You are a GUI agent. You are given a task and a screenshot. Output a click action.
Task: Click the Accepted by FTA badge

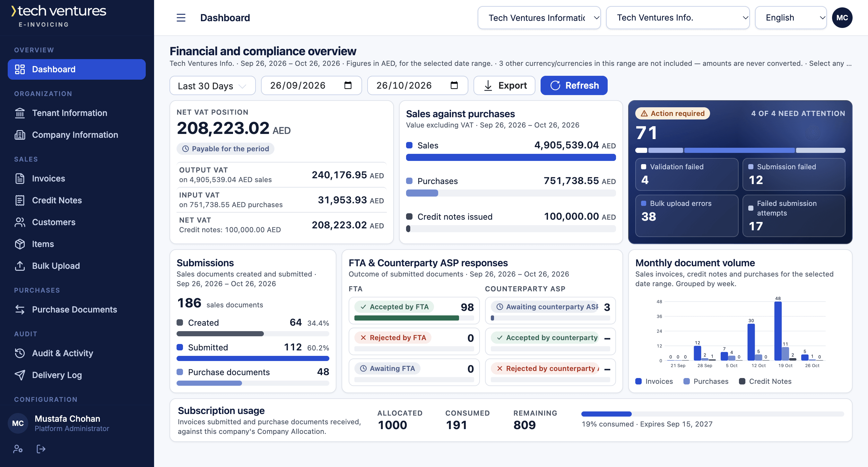(x=394, y=307)
